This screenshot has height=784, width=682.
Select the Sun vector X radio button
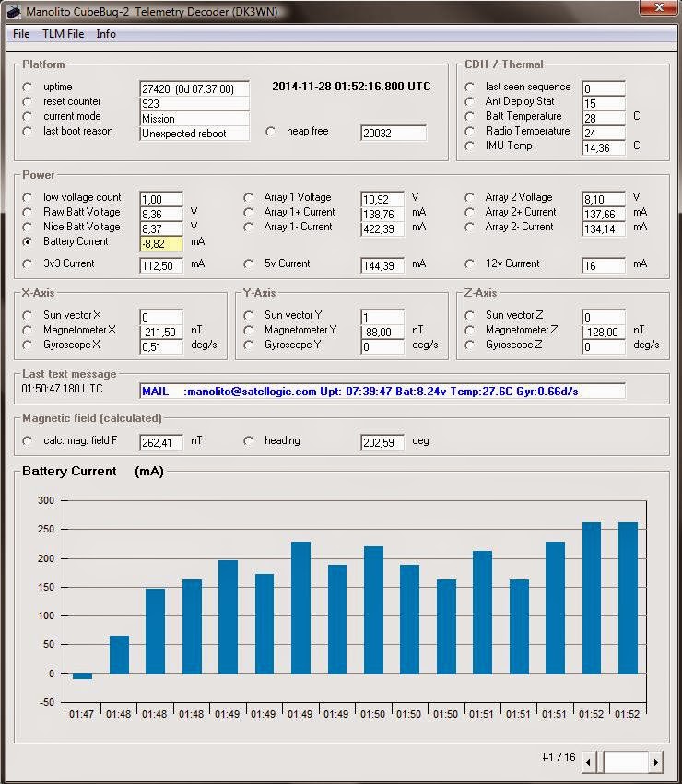(28, 315)
